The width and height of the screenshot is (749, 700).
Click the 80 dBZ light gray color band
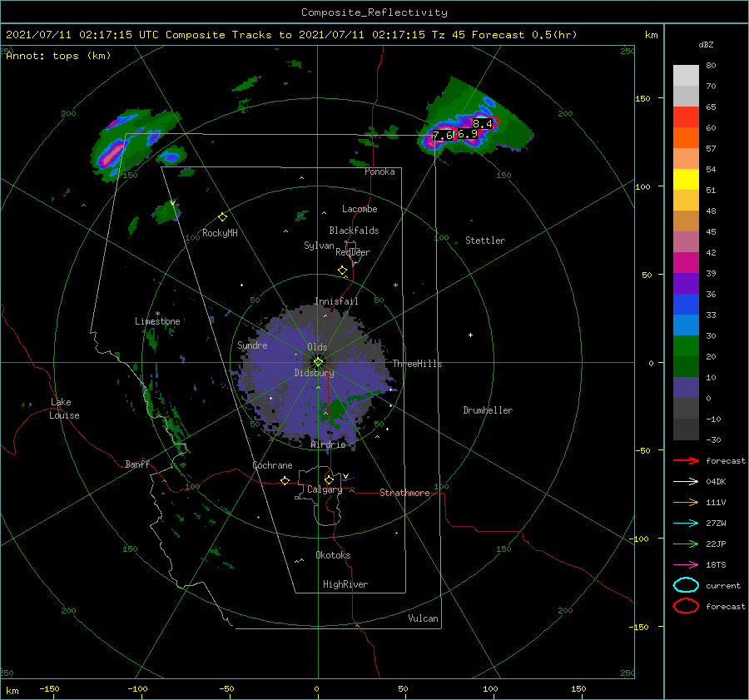[686, 75]
